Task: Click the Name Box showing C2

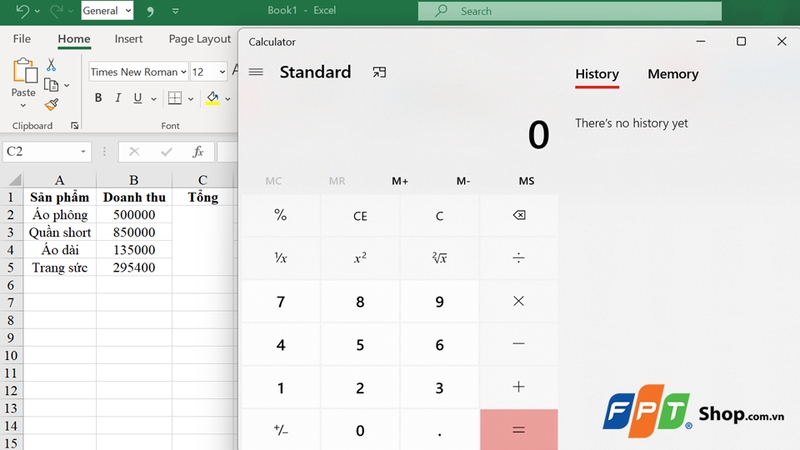Action: point(47,152)
